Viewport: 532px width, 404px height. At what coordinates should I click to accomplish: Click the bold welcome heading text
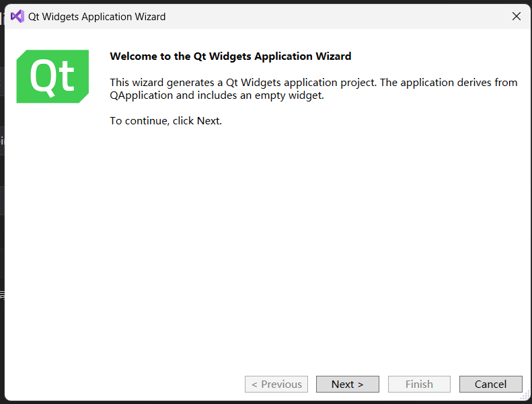coord(231,56)
